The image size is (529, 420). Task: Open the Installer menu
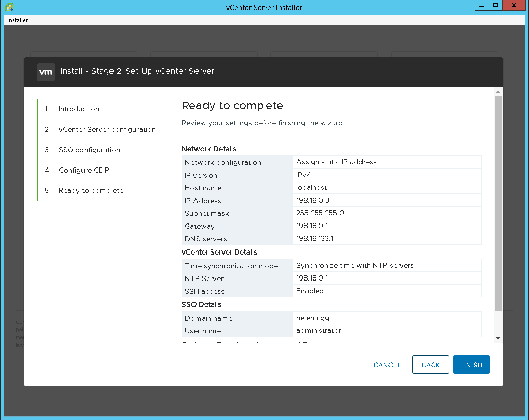18,20
